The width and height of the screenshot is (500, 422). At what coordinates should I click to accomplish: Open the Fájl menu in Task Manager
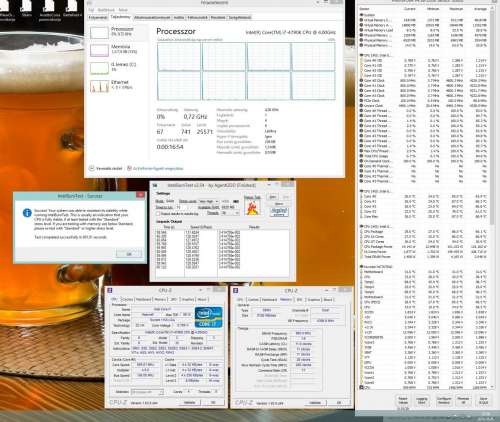point(91,10)
